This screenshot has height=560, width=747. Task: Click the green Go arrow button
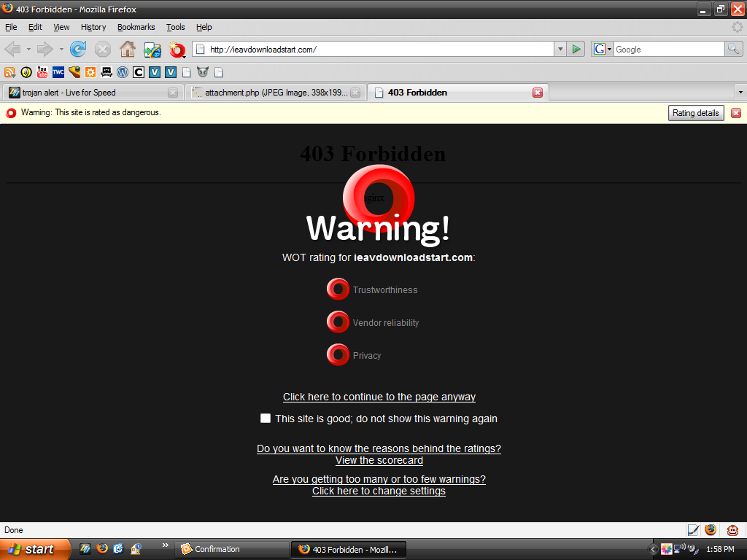click(576, 49)
